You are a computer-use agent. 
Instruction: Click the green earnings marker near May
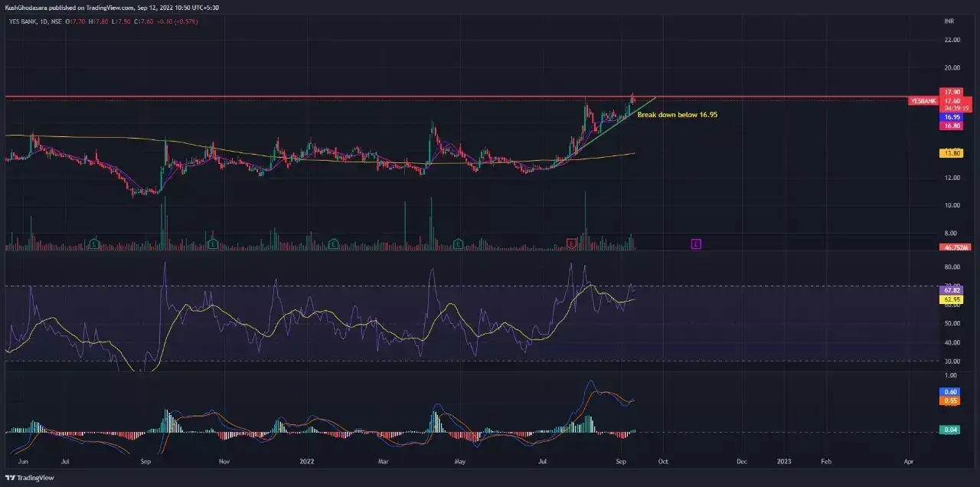click(x=458, y=243)
